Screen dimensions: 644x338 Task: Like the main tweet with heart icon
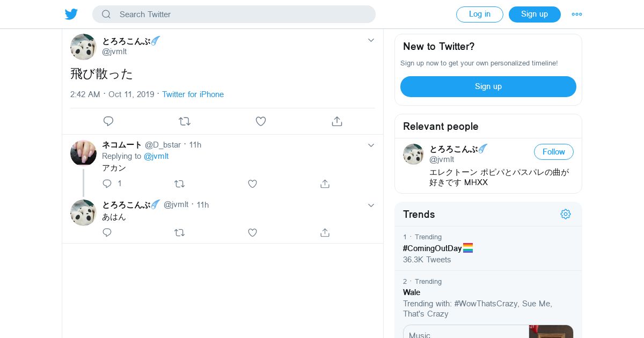pos(261,121)
